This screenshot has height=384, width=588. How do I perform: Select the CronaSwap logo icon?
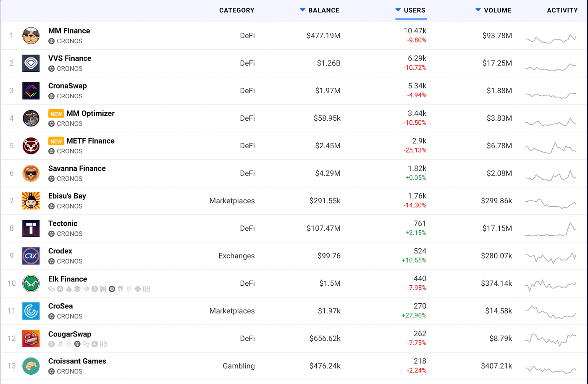(x=31, y=91)
